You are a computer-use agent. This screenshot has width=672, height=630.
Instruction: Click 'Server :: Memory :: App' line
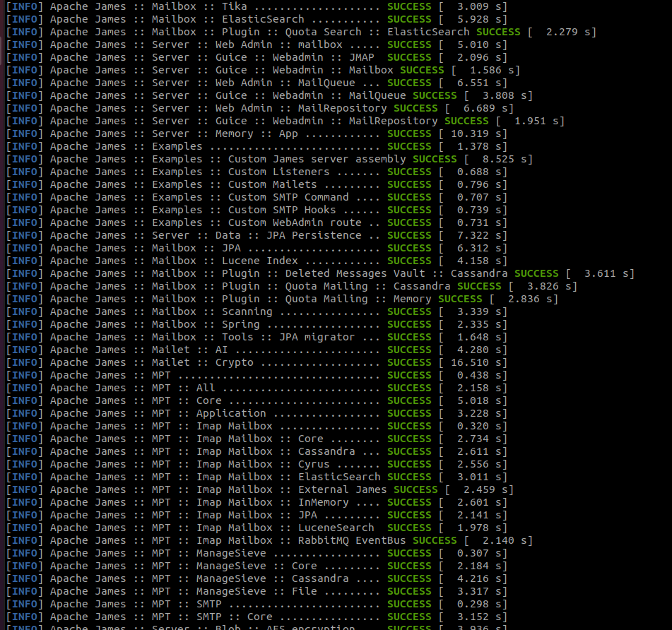tap(257, 133)
